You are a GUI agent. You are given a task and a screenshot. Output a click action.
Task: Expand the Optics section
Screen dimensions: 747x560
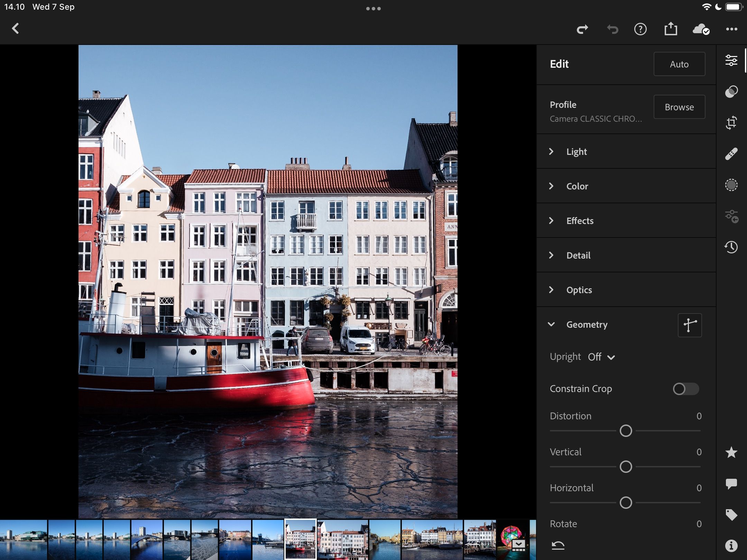tap(579, 290)
